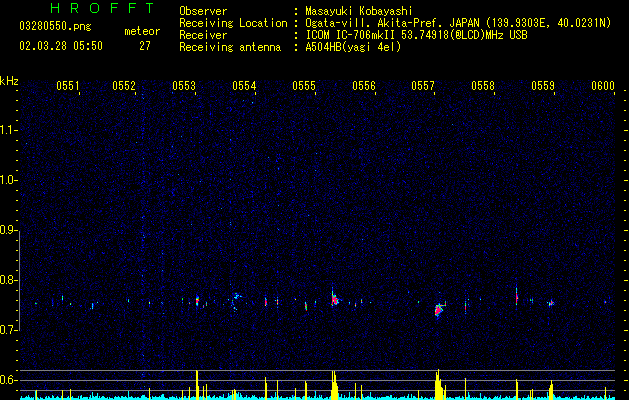Click the meteor count value 27

(145, 46)
